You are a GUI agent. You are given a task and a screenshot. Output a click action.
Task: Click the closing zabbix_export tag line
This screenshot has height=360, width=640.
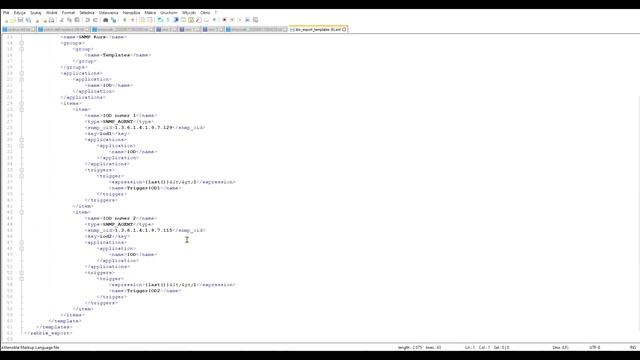coord(48,333)
